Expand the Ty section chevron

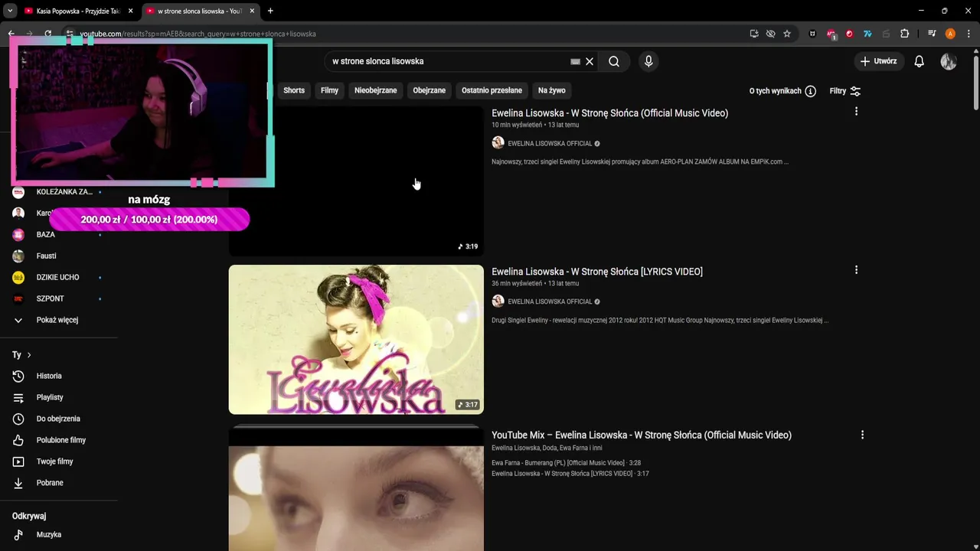tap(29, 355)
